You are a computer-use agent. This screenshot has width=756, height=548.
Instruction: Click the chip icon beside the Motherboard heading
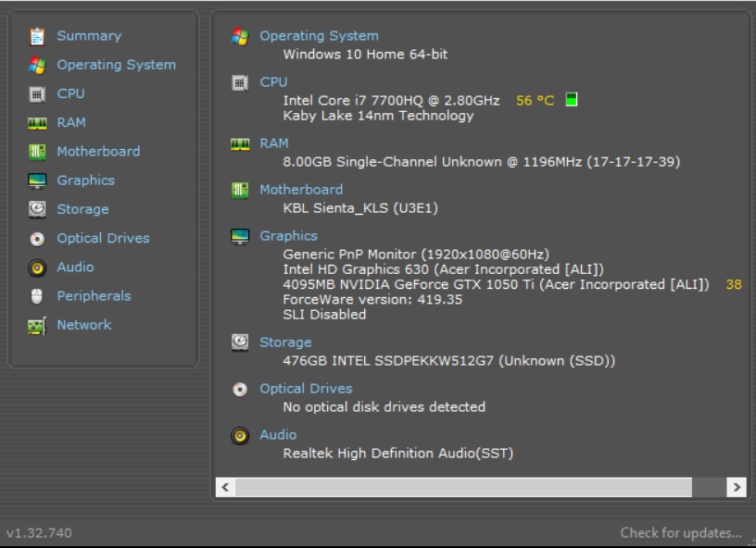241,189
